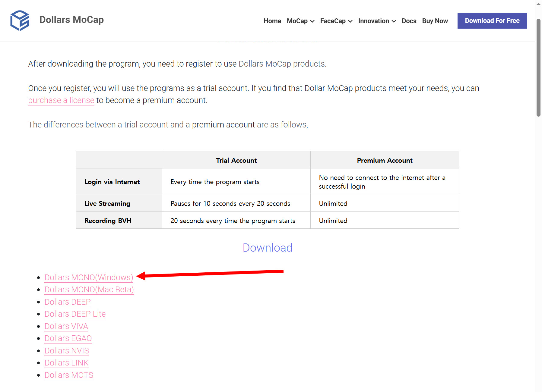Open the Dollars EGAO download link
The height and width of the screenshot is (392, 542).
68,338
